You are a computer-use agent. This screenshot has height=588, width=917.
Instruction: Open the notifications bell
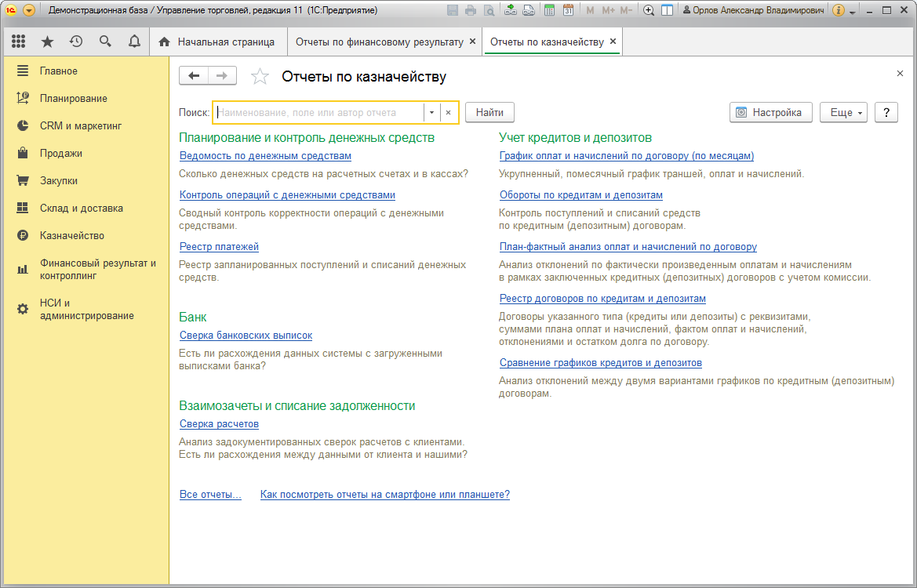tap(134, 42)
